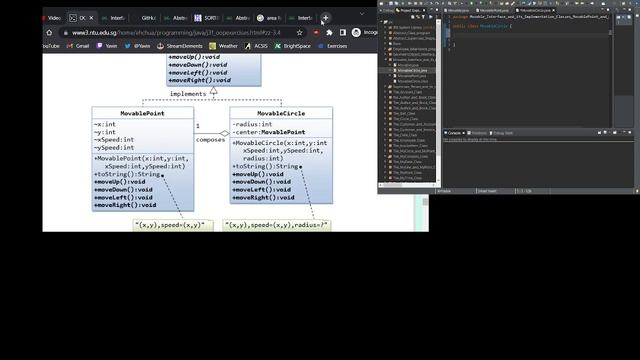Screen dimensions: 640x360
Task: Open the ACSIS bookmark
Action: pyautogui.click(x=256, y=46)
